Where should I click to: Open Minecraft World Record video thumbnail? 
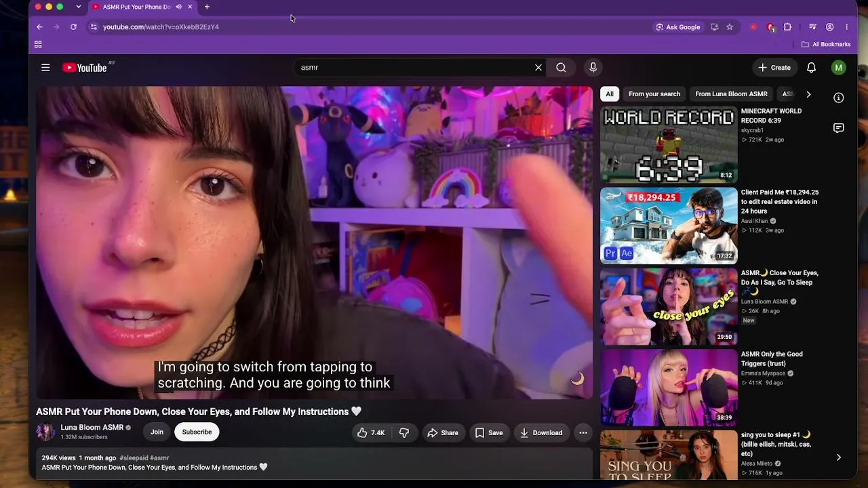click(669, 145)
